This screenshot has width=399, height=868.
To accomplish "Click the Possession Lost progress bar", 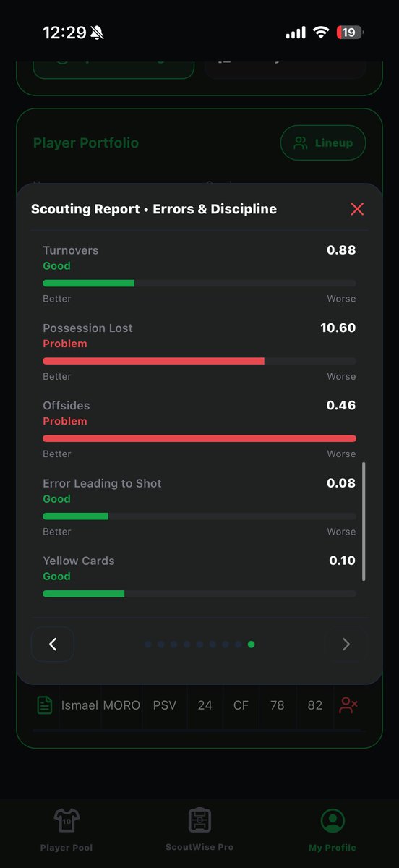I will pos(199,360).
